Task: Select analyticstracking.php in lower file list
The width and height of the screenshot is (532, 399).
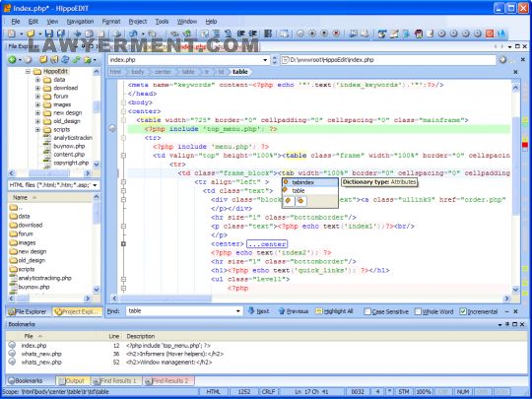Action: pyautogui.click(x=44, y=278)
